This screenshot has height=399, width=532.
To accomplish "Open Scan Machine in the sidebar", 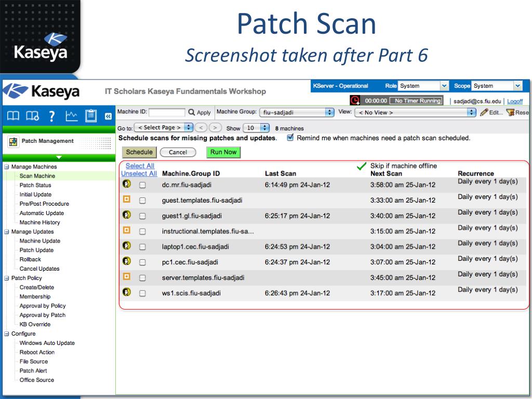I will [x=37, y=176].
